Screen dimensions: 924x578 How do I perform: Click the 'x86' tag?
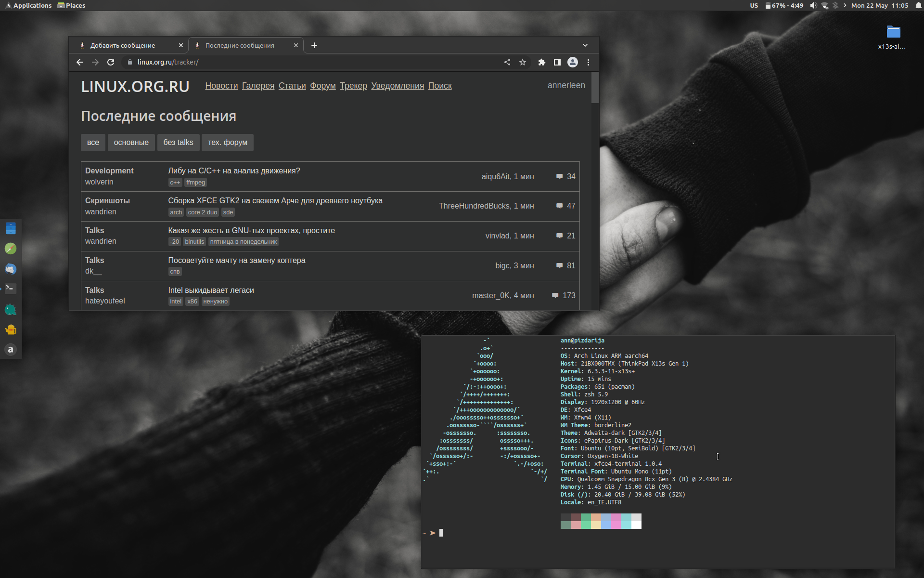(x=192, y=302)
